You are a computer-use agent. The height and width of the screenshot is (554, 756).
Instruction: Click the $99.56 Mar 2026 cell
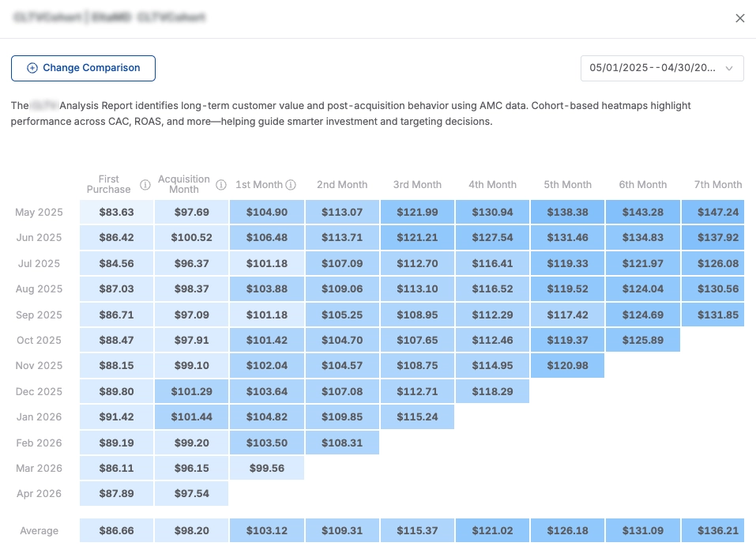[x=267, y=468]
